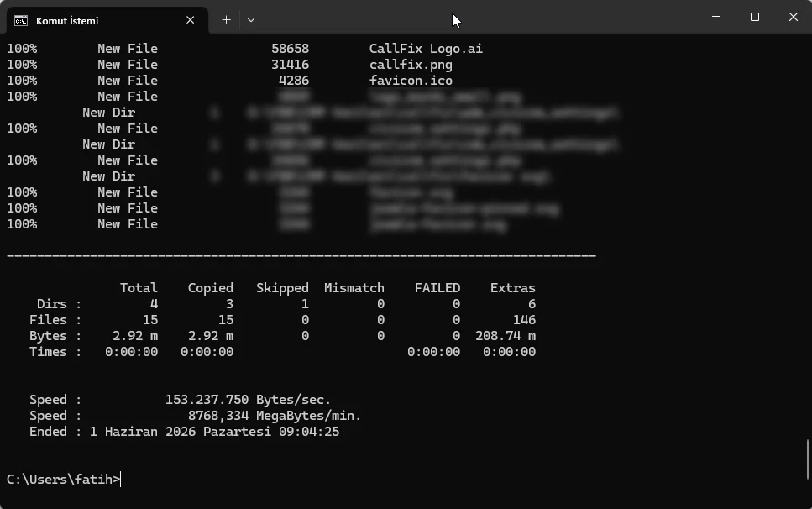Viewport: 812px width, 509px height.
Task: Close the Komut İstemi tab
Action: point(190,20)
